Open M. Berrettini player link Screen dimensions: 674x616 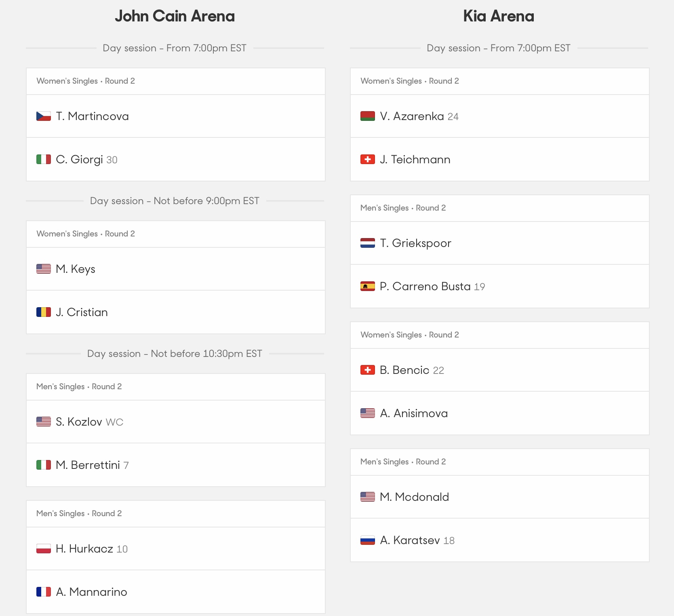pyautogui.click(x=88, y=465)
